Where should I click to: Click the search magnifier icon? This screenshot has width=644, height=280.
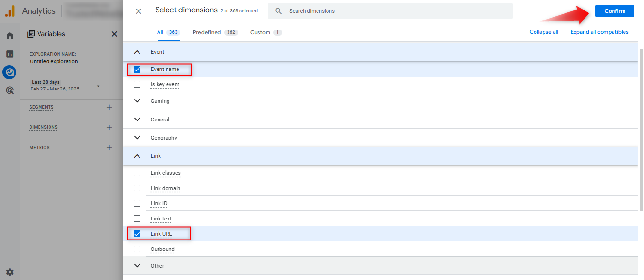point(279,11)
